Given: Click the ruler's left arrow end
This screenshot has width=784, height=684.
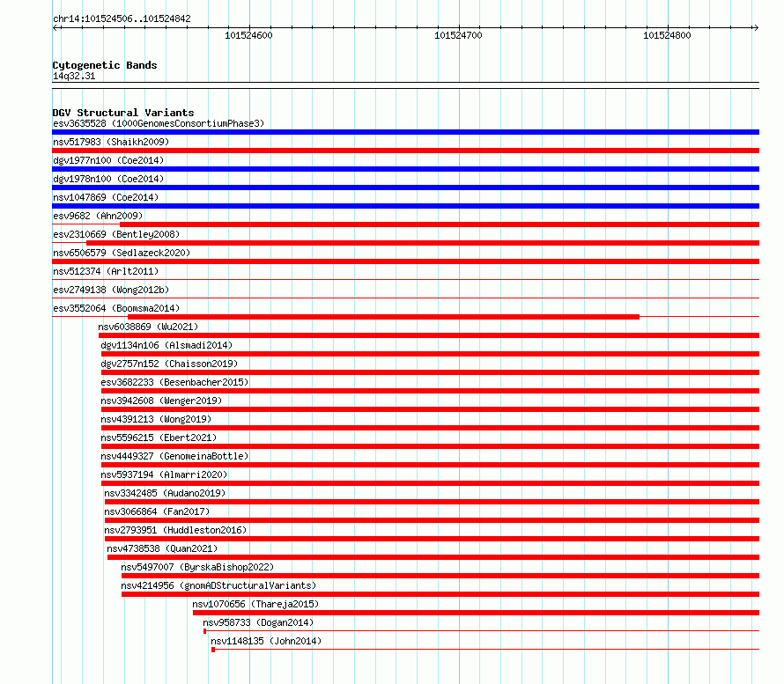Looking at the screenshot, I should click(x=55, y=27).
